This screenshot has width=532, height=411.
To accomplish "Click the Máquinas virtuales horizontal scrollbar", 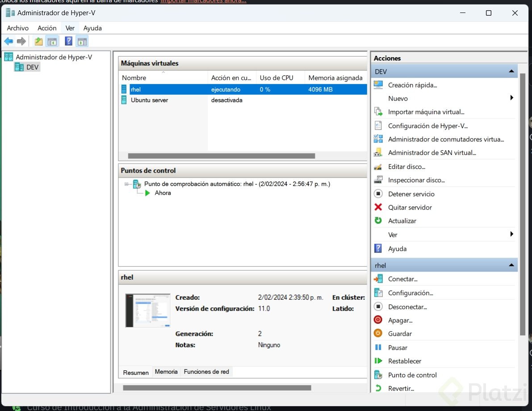I will pyautogui.click(x=221, y=156).
